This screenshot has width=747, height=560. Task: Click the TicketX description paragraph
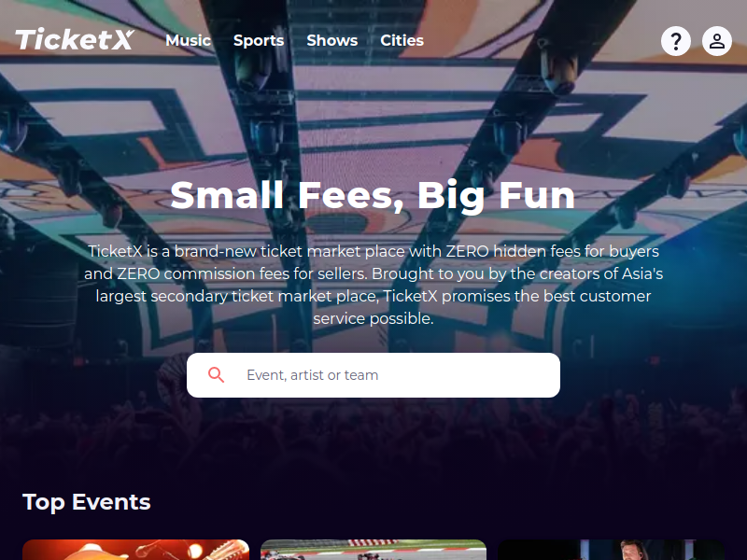373,285
